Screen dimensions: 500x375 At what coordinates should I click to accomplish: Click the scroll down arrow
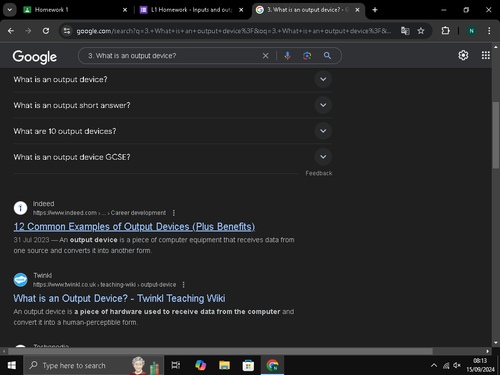coord(496,343)
